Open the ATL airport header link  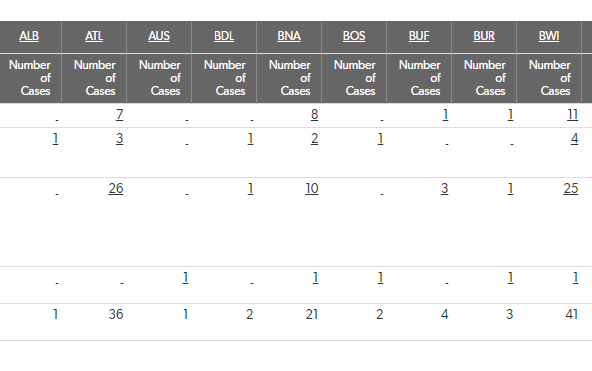[94, 36]
